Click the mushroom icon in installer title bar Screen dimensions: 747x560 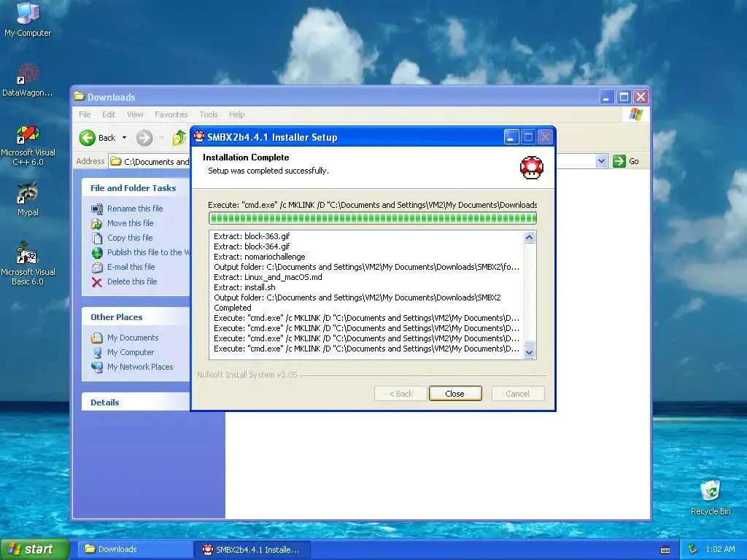199,137
